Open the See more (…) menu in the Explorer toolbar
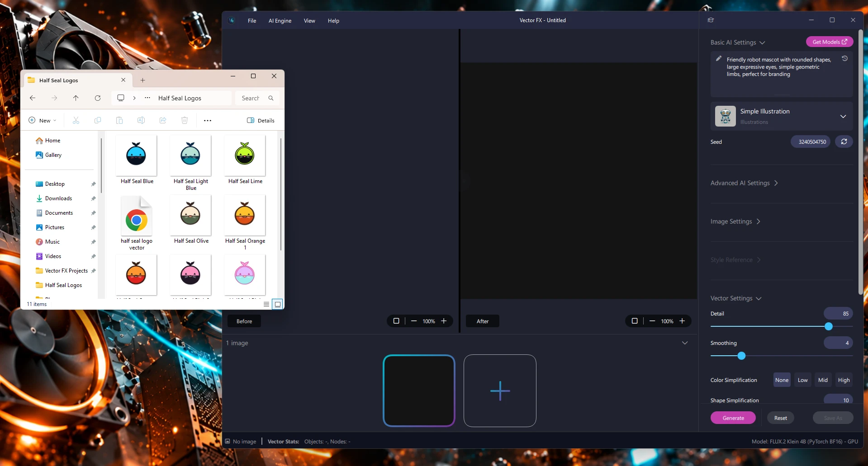Viewport: 868px width, 466px height. (x=208, y=120)
